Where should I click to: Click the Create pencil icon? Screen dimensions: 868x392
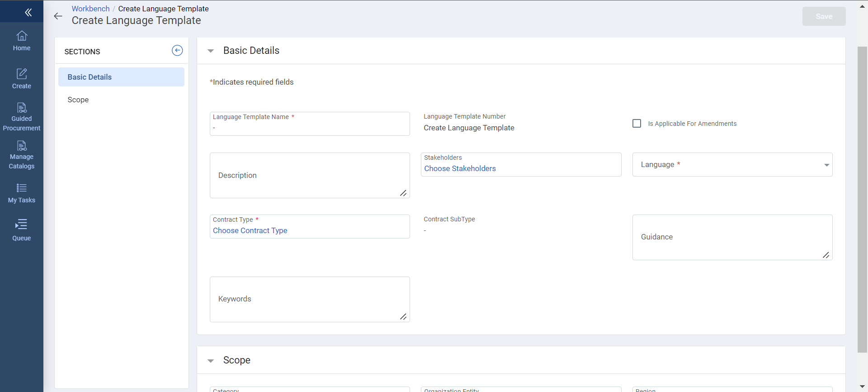[22, 74]
